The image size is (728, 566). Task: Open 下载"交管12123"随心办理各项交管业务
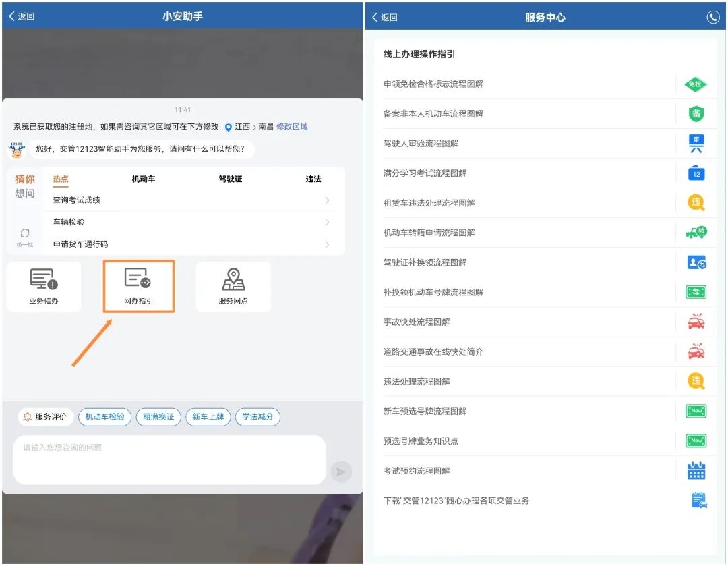click(545, 501)
